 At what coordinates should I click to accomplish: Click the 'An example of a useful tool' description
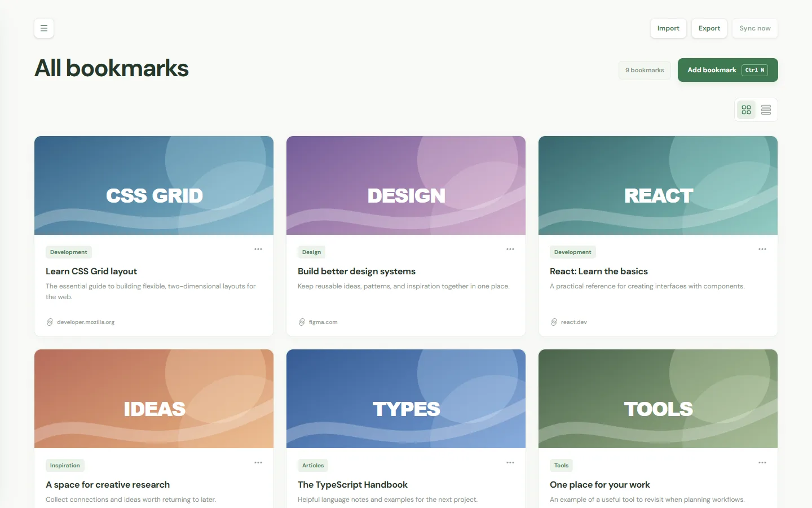[647, 500]
